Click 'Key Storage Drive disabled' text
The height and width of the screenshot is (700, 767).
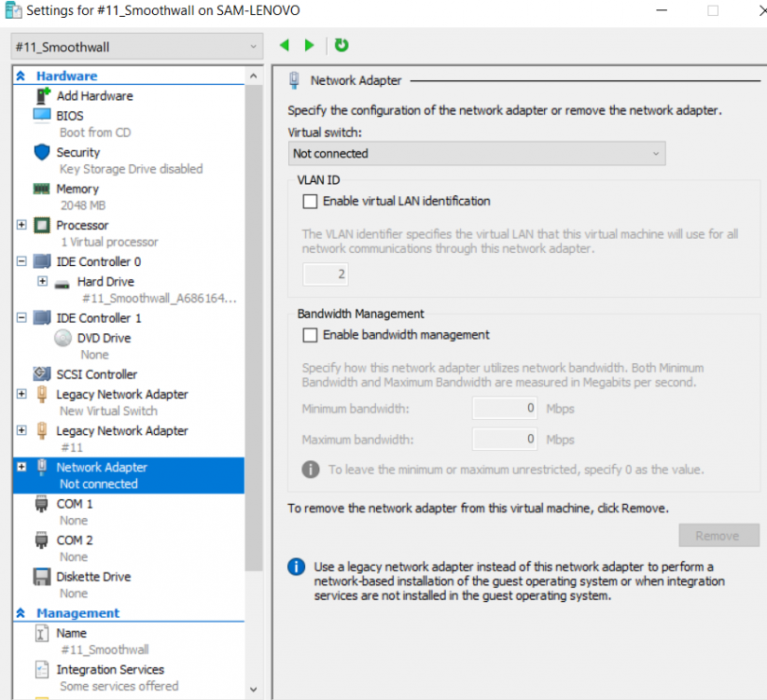coord(131,169)
